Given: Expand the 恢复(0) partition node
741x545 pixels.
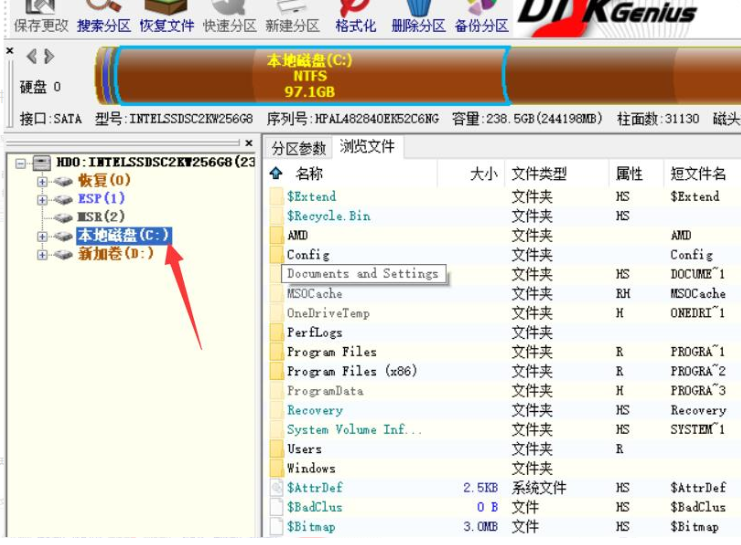Looking at the screenshot, I should (42, 182).
